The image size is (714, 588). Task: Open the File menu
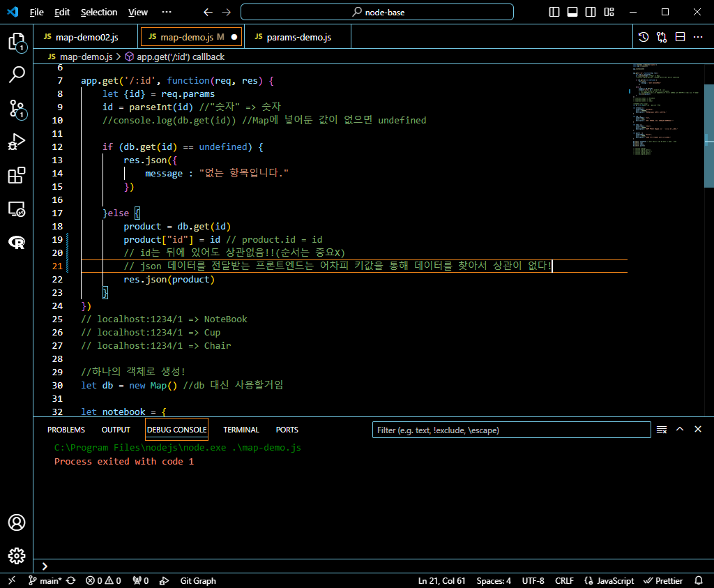[36, 13]
